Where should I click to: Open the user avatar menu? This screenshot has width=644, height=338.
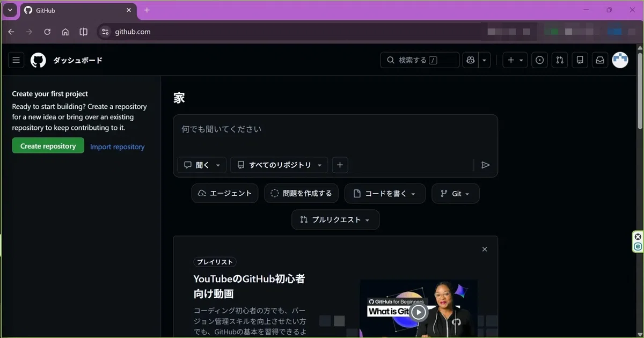click(x=620, y=60)
